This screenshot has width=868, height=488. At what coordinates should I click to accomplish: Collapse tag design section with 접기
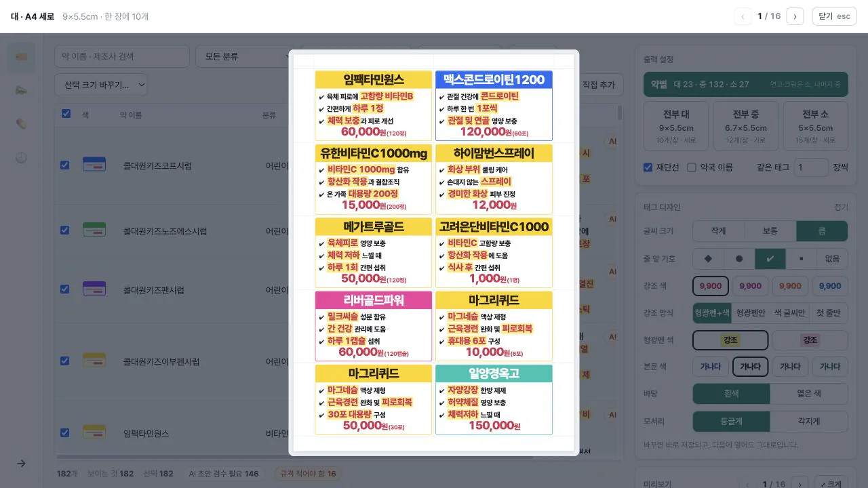pyautogui.click(x=841, y=207)
